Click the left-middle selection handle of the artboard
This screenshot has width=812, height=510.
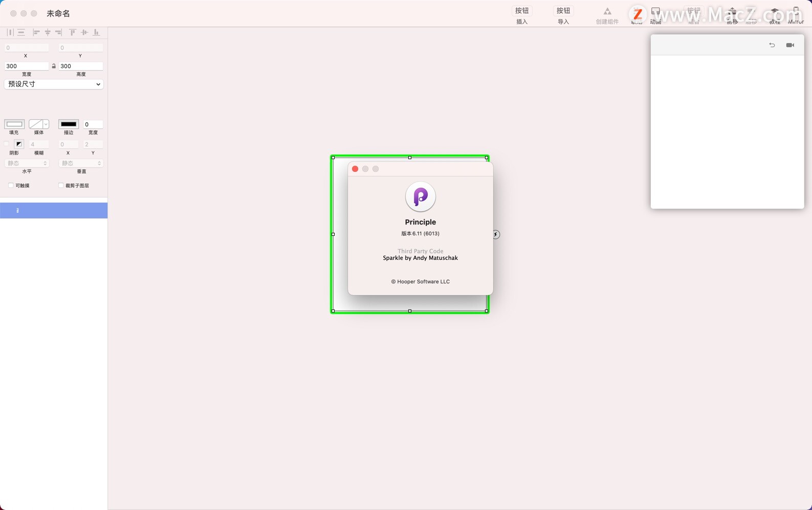point(333,234)
